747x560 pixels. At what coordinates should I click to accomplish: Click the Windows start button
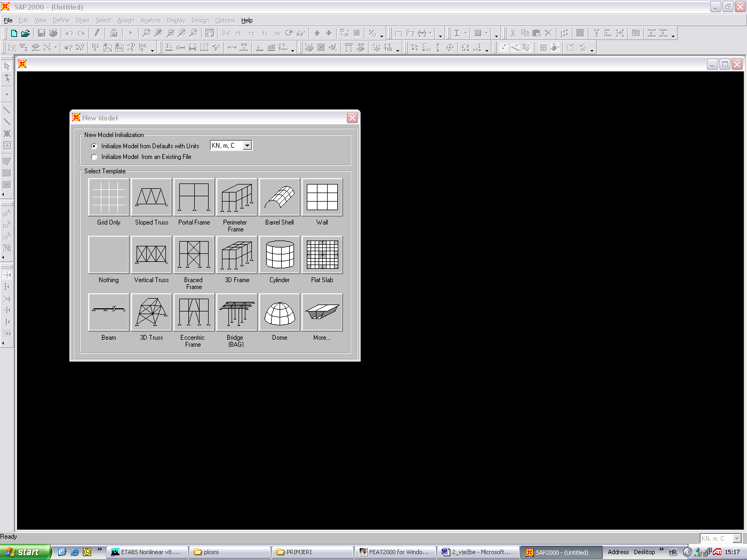[x=26, y=552]
